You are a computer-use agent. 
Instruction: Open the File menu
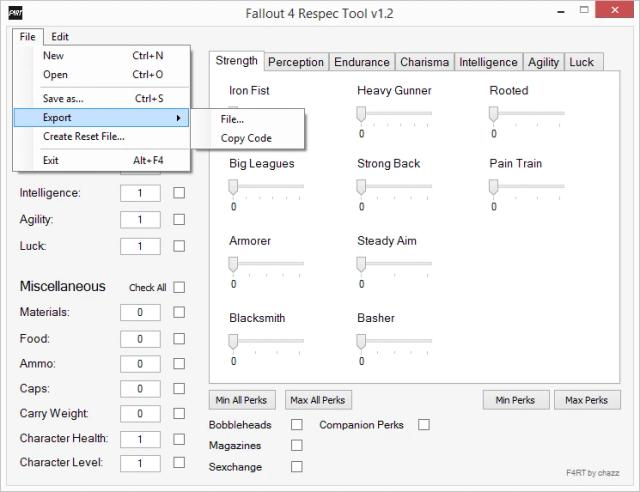click(x=28, y=37)
